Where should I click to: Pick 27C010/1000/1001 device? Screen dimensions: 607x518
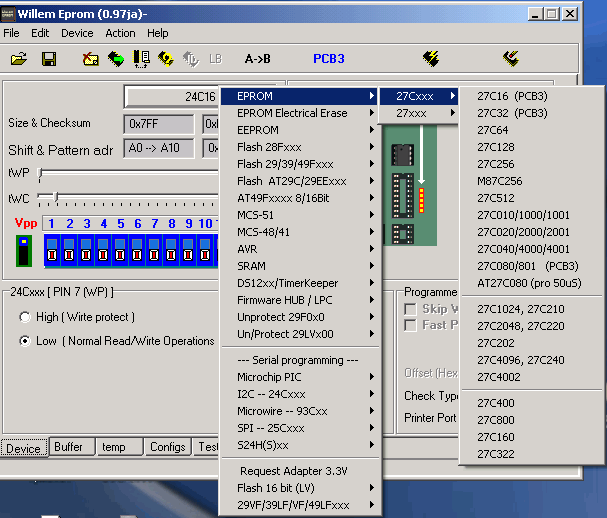pyautogui.click(x=531, y=215)
